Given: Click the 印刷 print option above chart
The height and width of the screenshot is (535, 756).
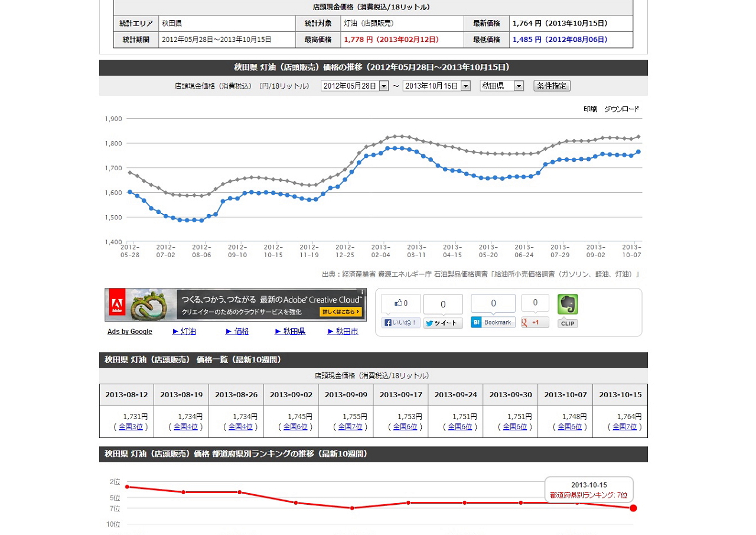Looking at the screenshot, I should click(590, 109).
